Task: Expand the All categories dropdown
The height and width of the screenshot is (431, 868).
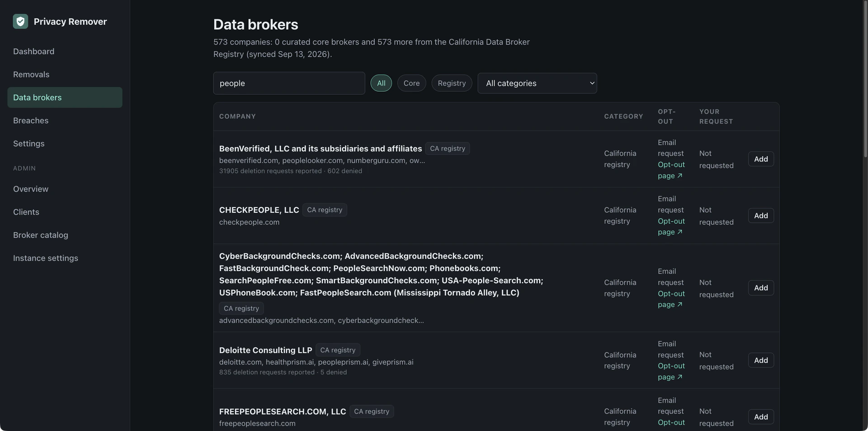Action: 537,83
